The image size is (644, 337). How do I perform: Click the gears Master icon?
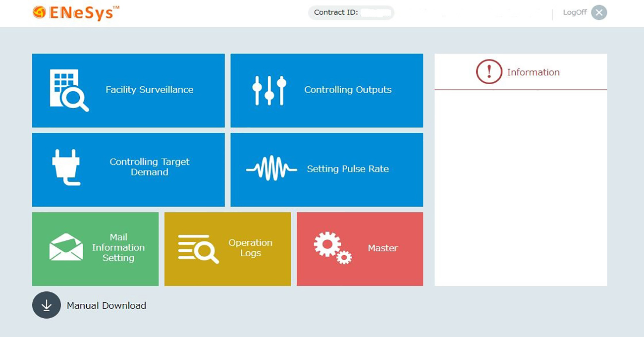[332, 248]
